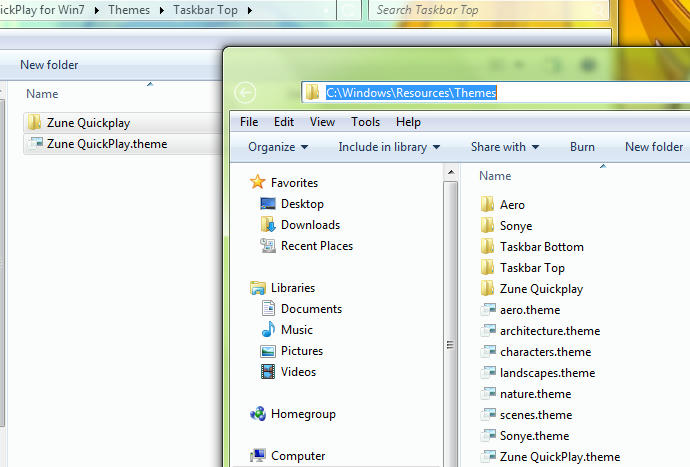The width and height of the screenshot is (690, 467).
Task: Open the Help menu
Action: (x=408, y=122)
